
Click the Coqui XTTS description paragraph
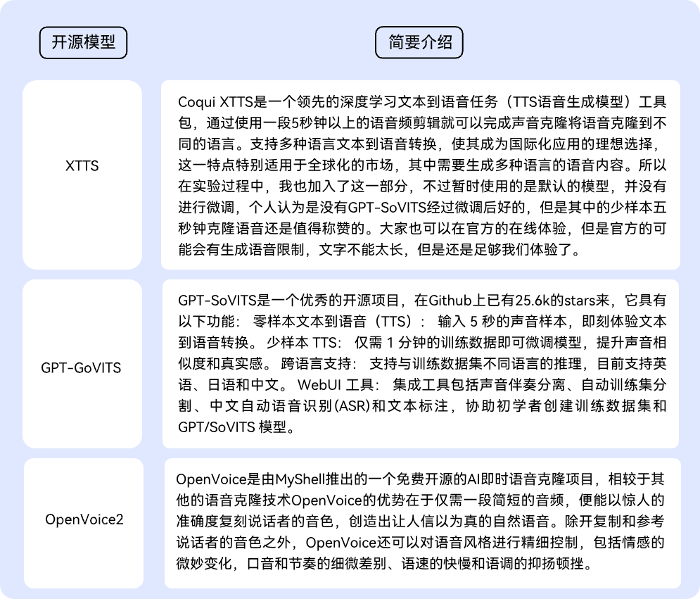[x=421, y=175]
